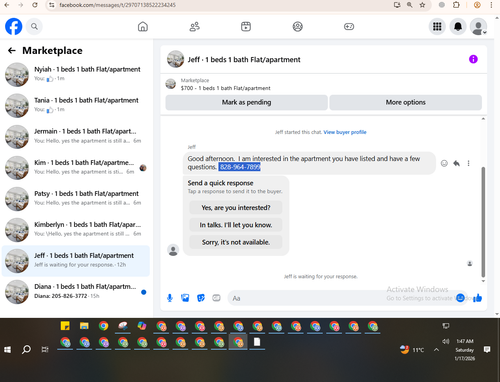
Task: Click Mark as pending button
Action: coord(246,102)
